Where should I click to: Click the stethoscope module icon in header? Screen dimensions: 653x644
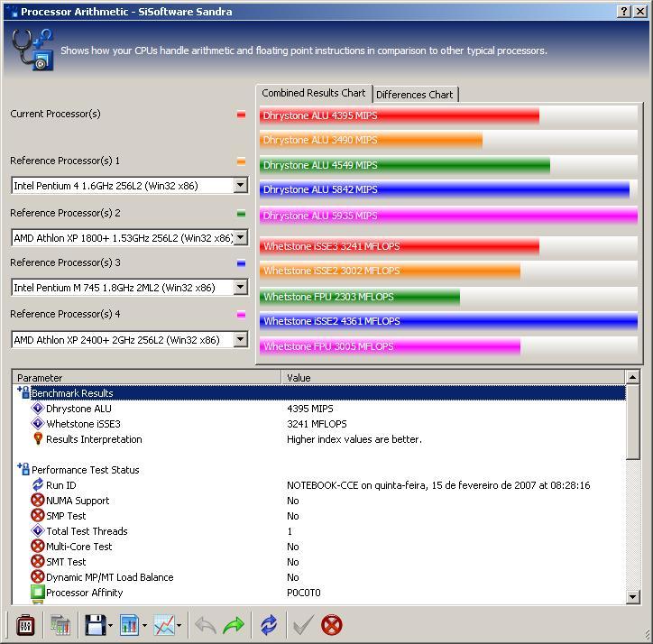click(x=32, y=50)
